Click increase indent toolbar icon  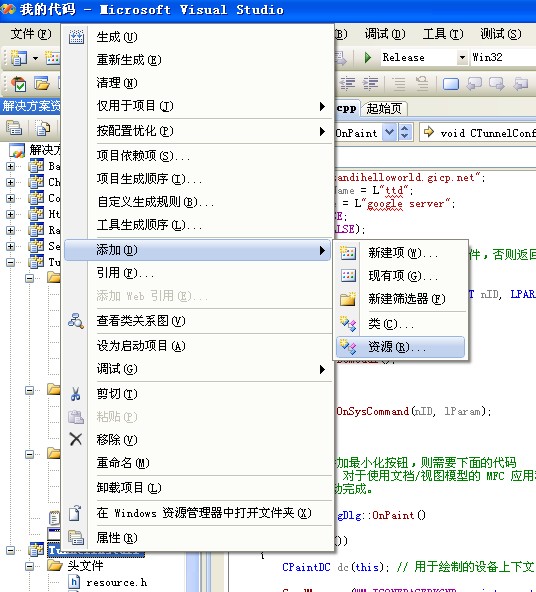point(371,83)
